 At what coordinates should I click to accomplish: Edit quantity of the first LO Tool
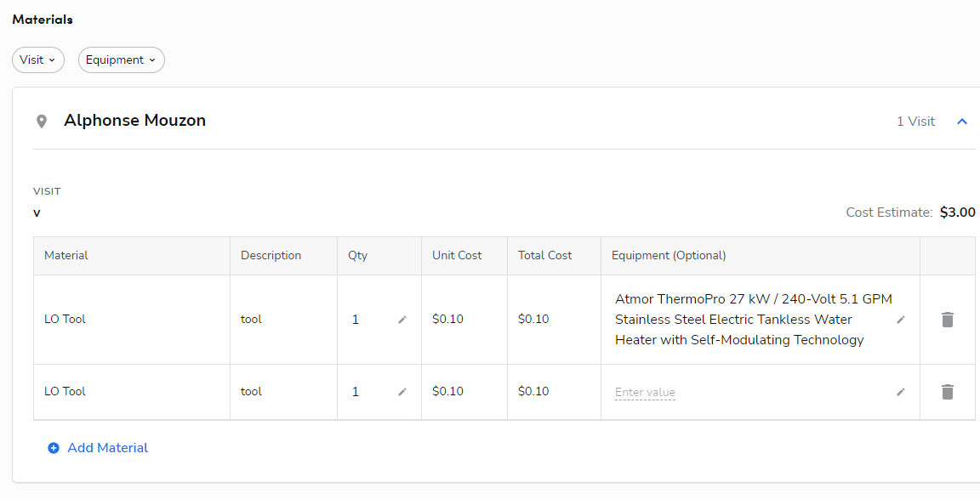[x=402, y=319]
